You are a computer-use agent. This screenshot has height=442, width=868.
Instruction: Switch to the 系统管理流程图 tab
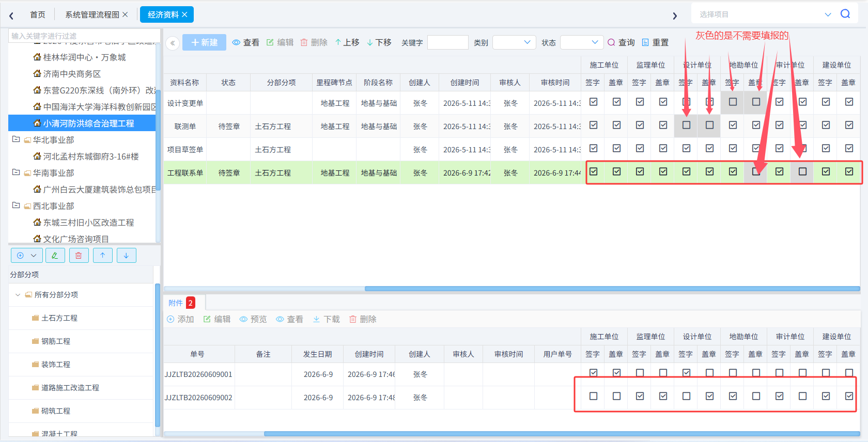pos(92,14)
